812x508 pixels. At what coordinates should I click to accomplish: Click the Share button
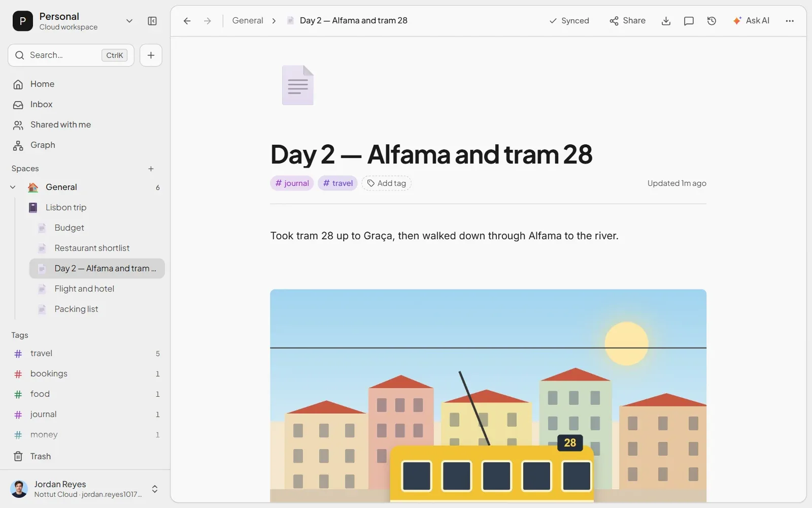(x=627, y=21)
